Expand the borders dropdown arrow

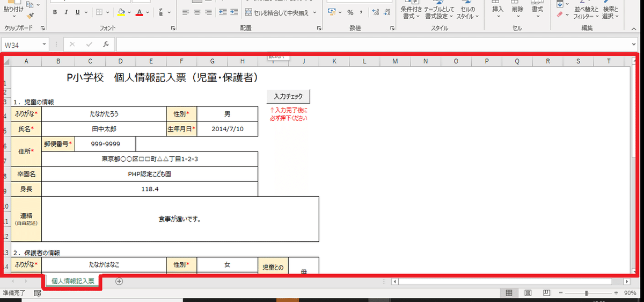[x=107, y=12]
